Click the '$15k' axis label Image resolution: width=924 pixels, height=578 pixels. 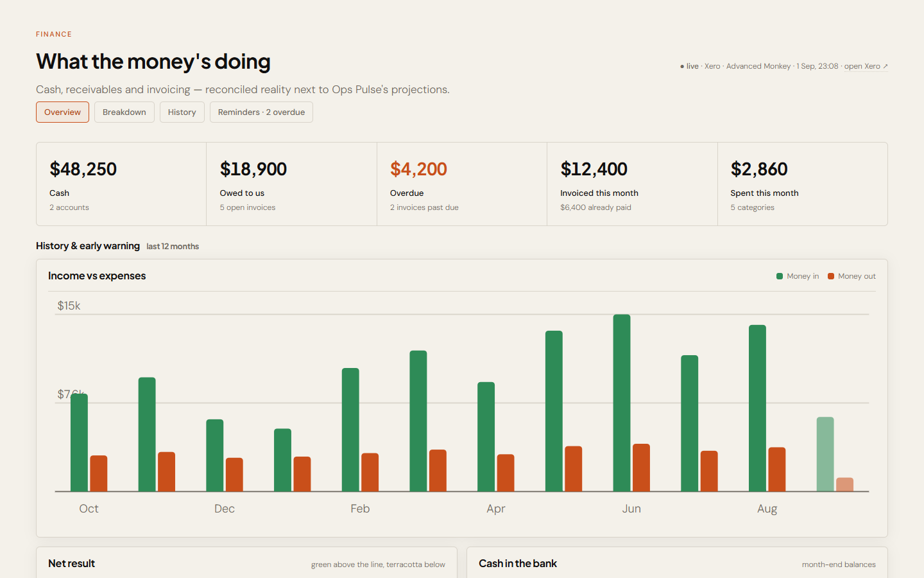[69, 306]
